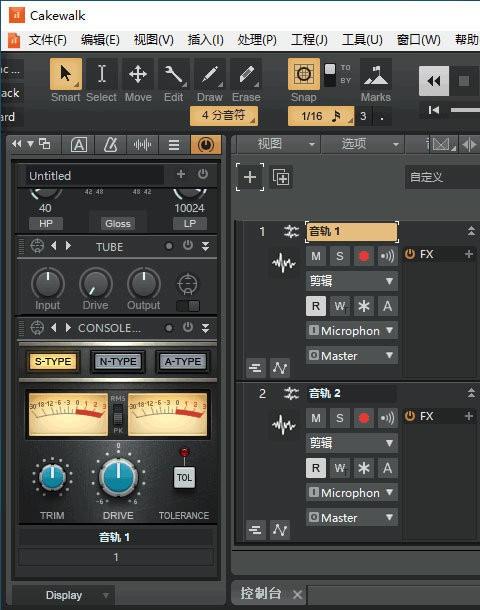Adjust the TUBE Input knob

(x=48, y=283)
